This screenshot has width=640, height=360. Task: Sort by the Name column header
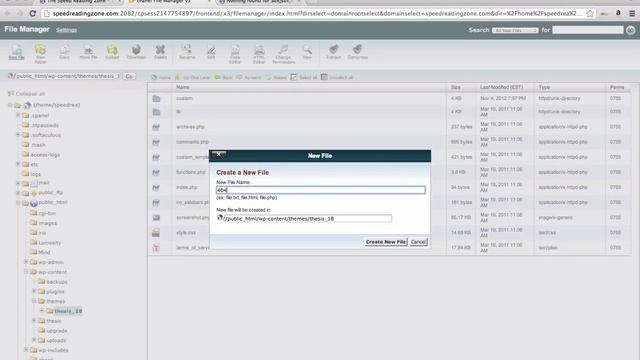pyautogui.click(x=182, y=87)
